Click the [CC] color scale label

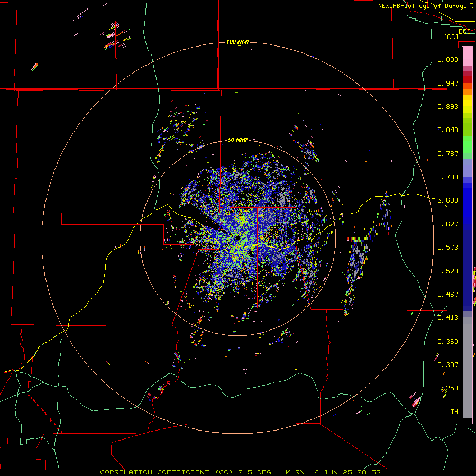pos(451,36)
